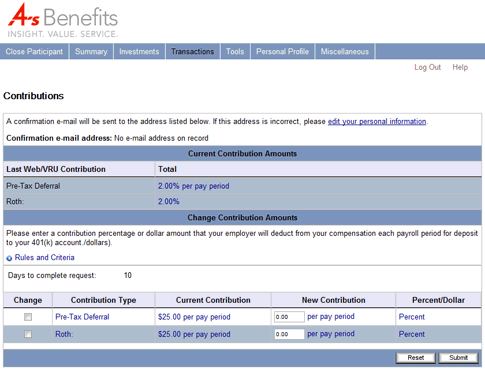Click the Log Out link

(428, 67)
